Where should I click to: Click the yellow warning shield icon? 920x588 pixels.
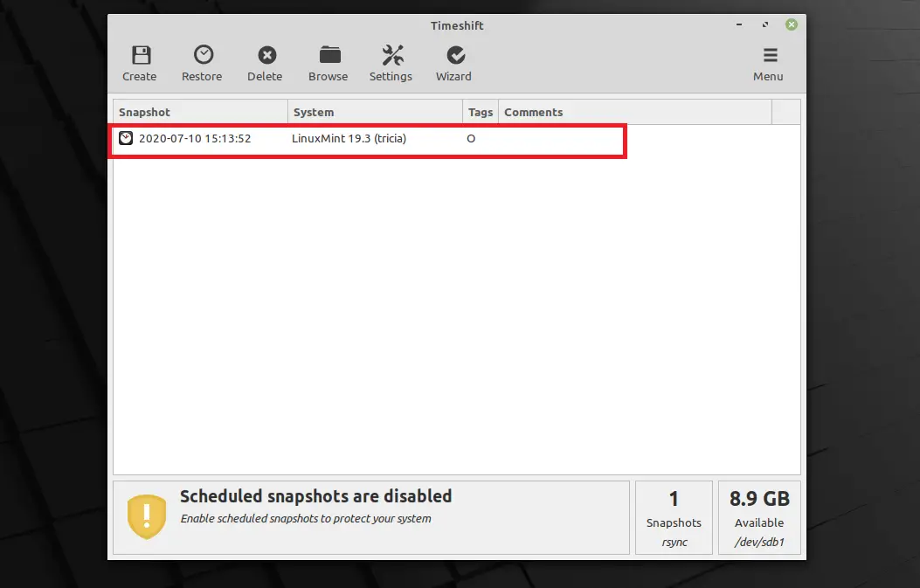click(x=147, y=516)
